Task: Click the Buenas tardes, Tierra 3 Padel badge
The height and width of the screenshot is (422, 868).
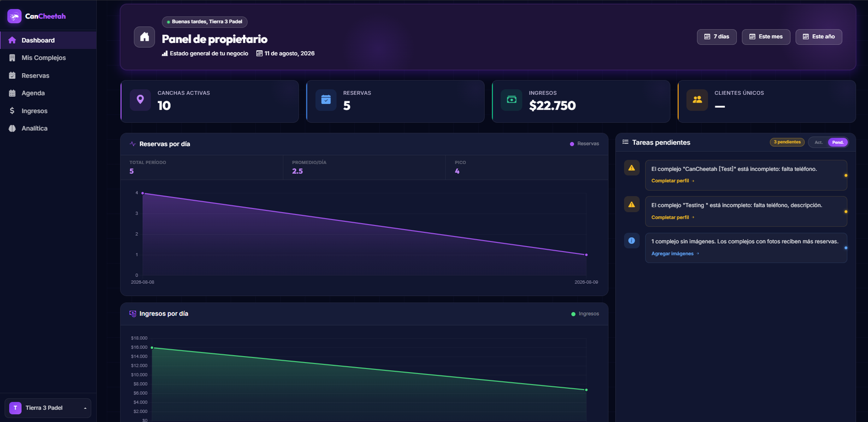Action: coord(205,22)
